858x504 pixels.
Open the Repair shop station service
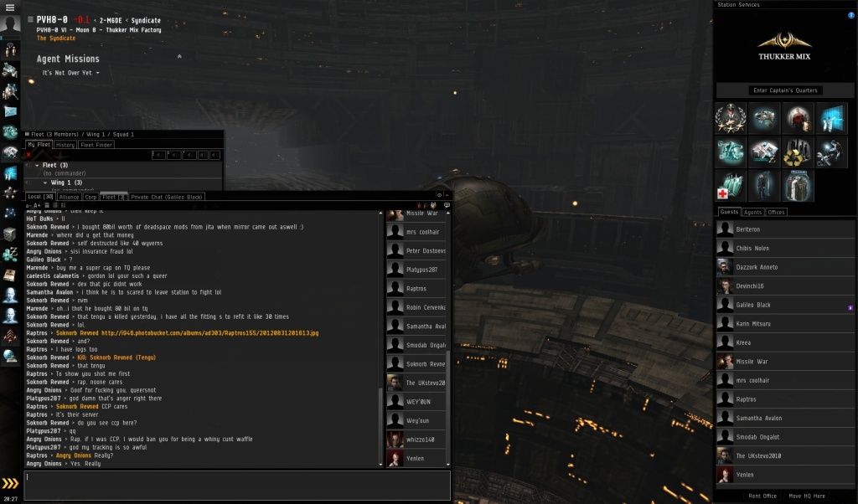(830, 152)
